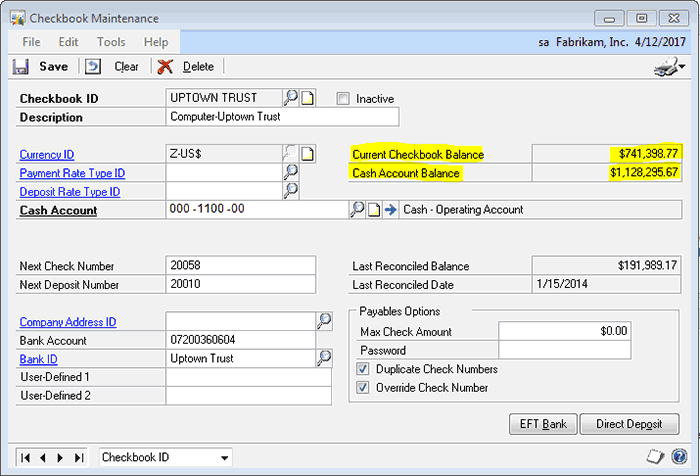Open the blue Help question mark icon

[679, 457]
